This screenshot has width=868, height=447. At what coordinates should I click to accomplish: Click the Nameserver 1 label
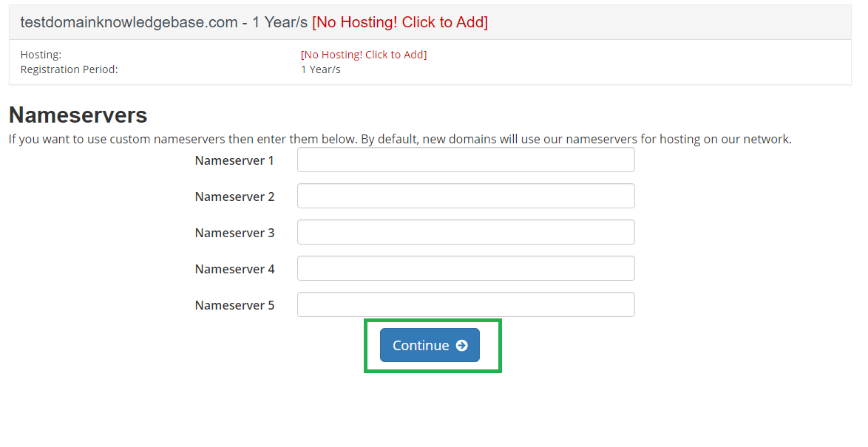(x=234, y=160)
